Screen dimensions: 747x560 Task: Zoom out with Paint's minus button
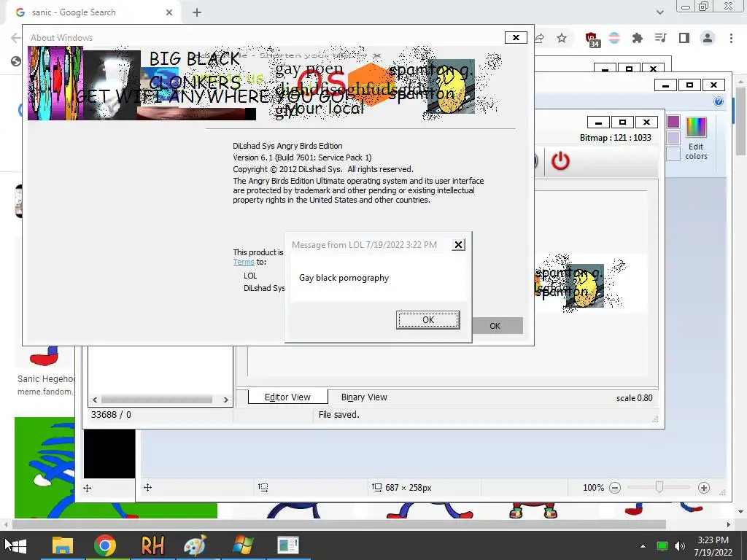pos(615,488)
